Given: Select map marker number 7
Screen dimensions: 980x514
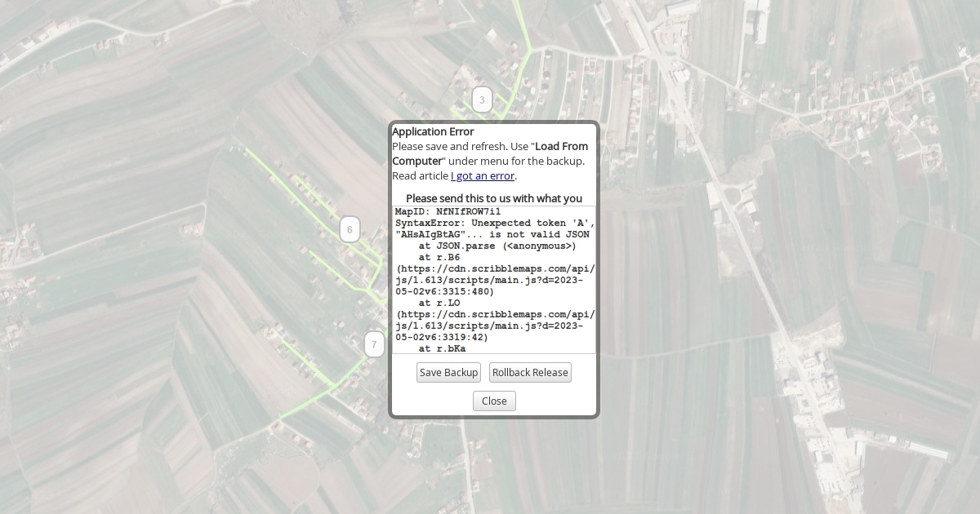Looking at the screenshot, I should [x=374, y=344].
